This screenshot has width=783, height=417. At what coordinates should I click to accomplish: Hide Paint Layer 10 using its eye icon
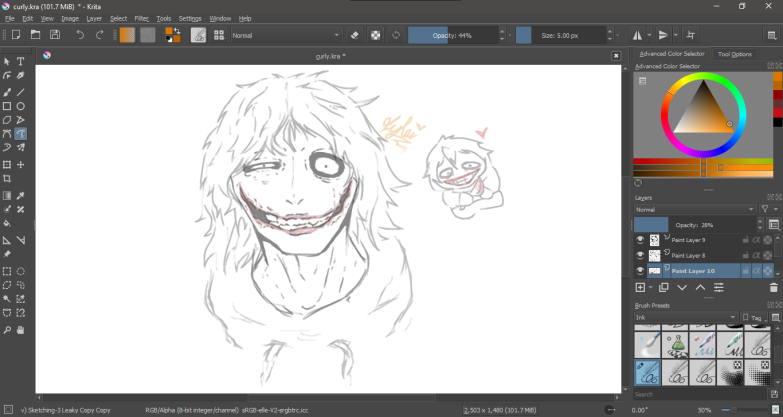point(640,271)
